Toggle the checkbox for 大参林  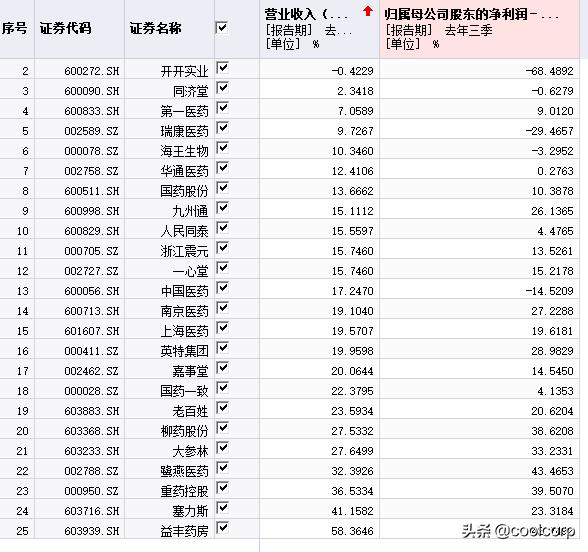click(x=222, y=448)
